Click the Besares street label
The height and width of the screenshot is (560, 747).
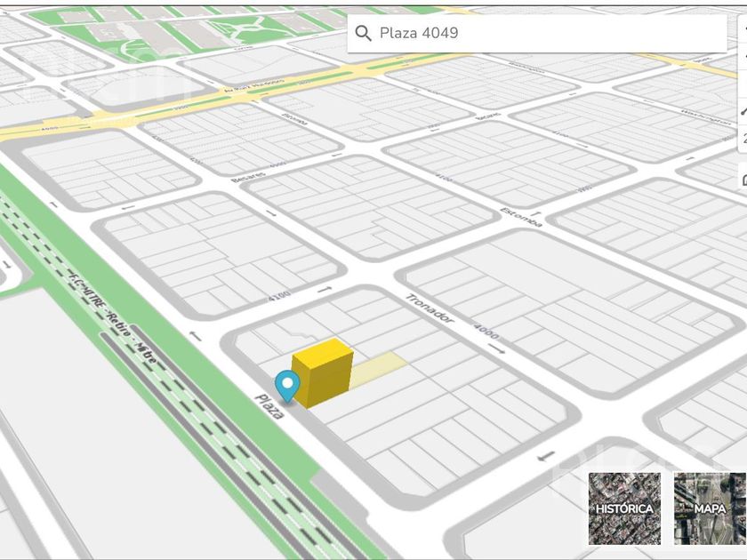pyautogui.click(x=248, y=176)
